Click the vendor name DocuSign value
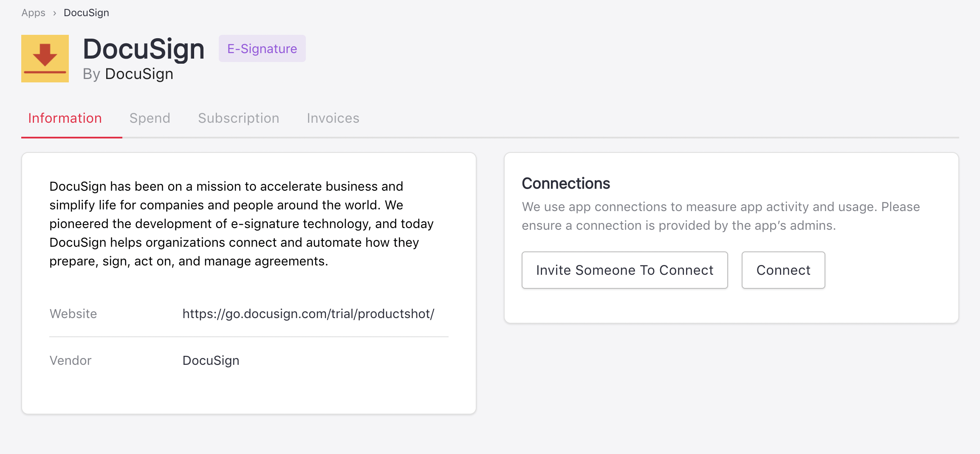Screen dimensions: 980x454 pyautogui.click(x=211, y=360)
